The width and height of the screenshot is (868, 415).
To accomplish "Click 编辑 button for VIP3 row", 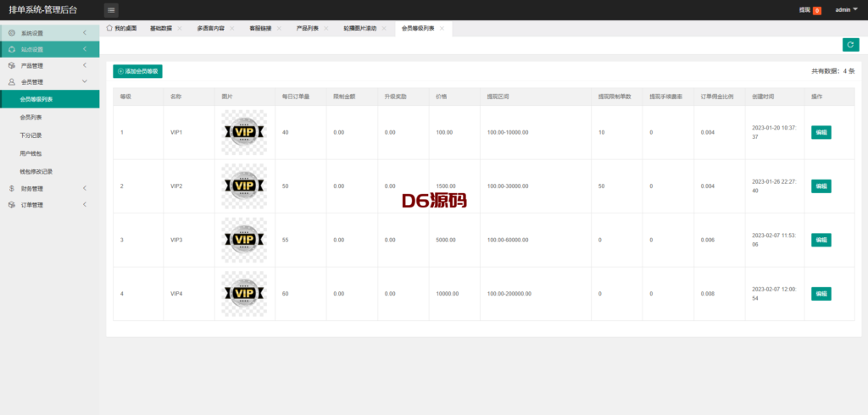I will click(x=821, y=241).
